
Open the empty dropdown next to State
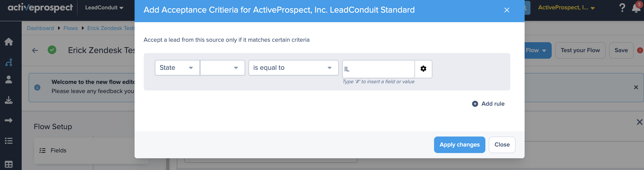pyautogui.click(x=222, y=68)
